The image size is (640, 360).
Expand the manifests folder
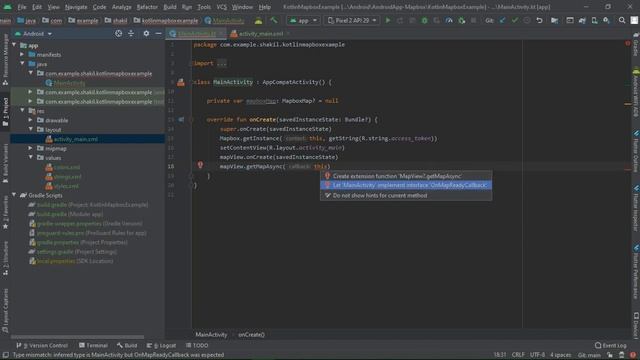(22, 54)
